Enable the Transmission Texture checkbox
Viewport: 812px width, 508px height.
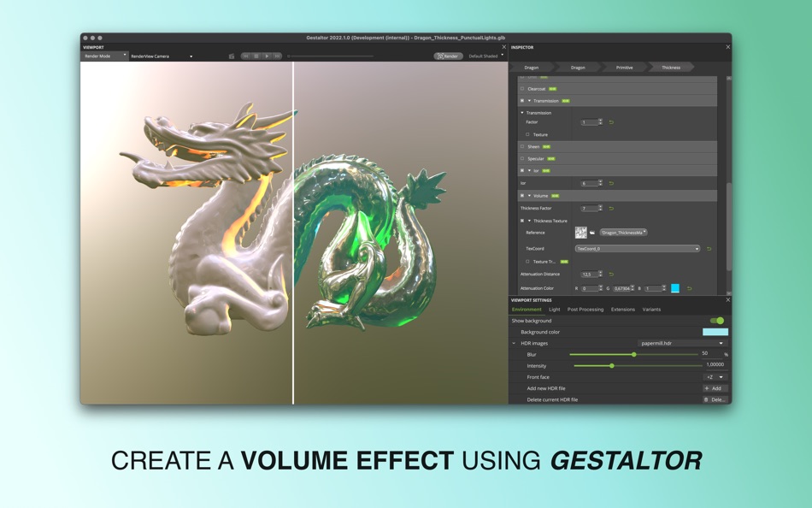point(527,134)
